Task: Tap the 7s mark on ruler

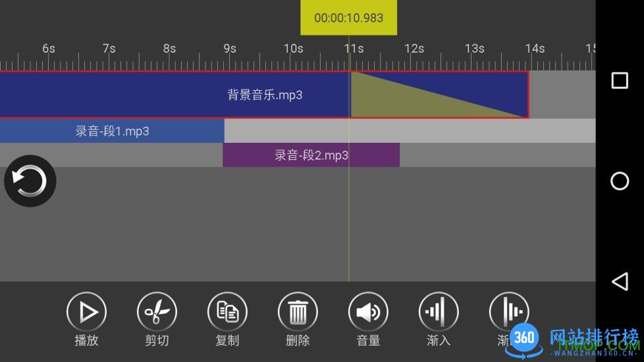Action: click(x=109, y=49)
